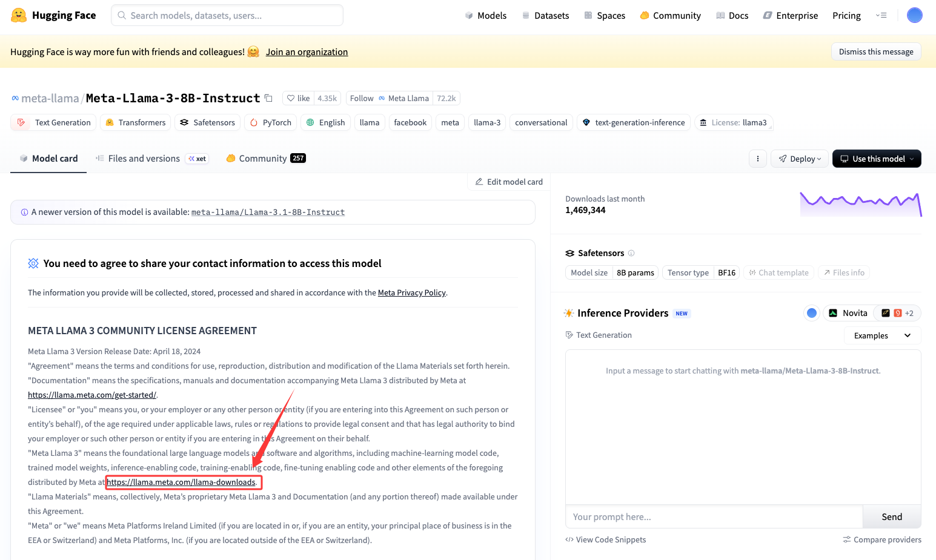Screen dimensions: 936x560
Task: Click the Text Generation tag
Action: 53,122
